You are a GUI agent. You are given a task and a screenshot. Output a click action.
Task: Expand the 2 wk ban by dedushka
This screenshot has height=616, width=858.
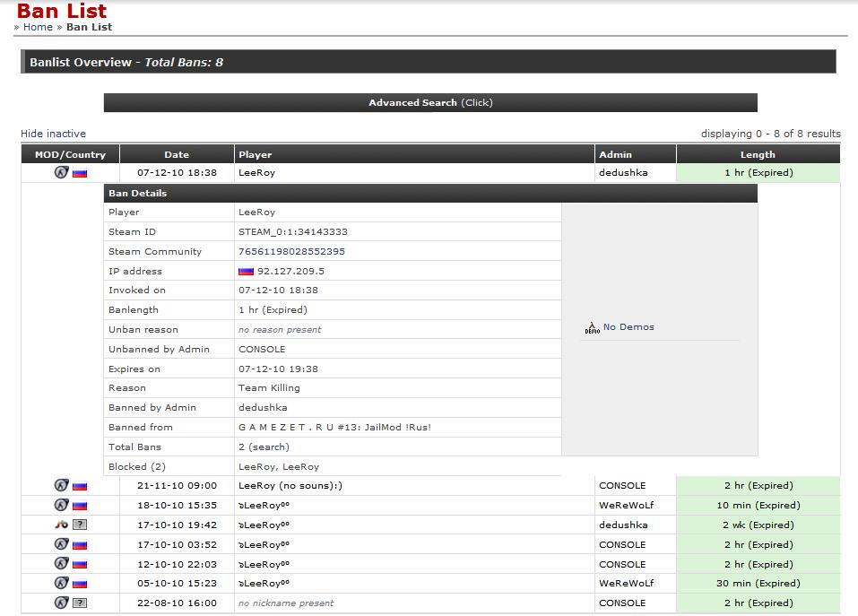click(x=430, y=525)
